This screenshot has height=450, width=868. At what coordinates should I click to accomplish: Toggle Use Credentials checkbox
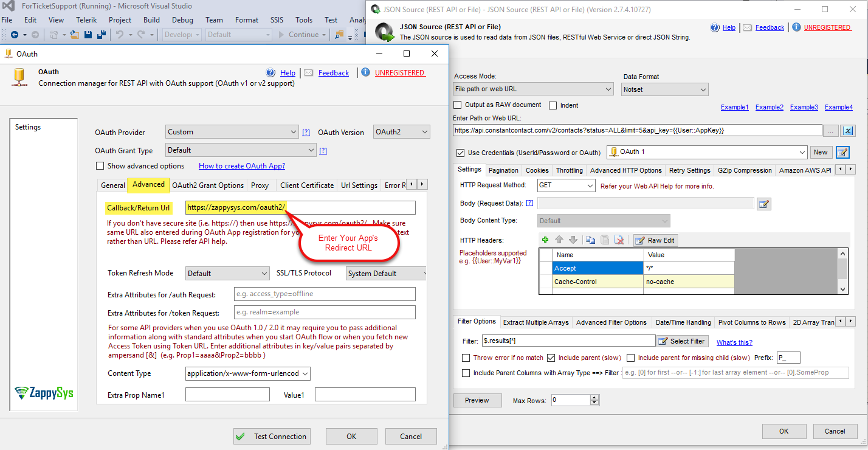pyautogui.click(x=460, y=153)
